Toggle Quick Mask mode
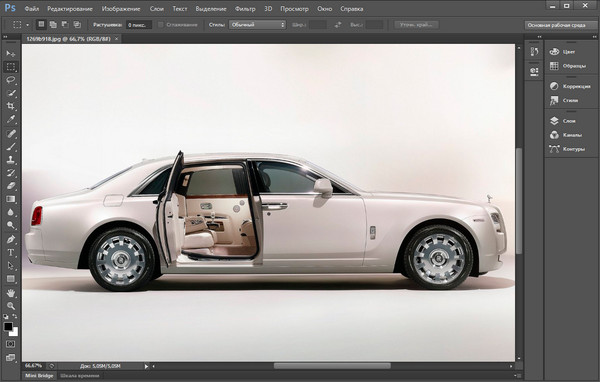600x382 pixels. (x=11, y=344)
